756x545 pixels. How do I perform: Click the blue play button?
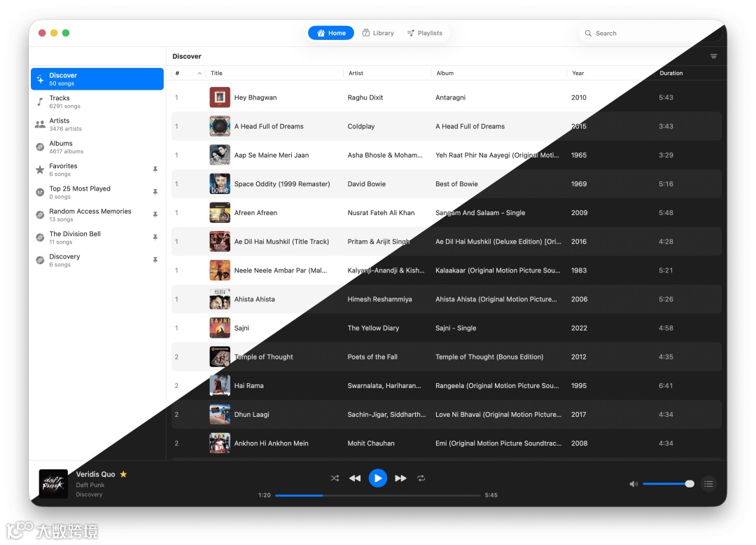pyautogui.click(x=377, y=478)
